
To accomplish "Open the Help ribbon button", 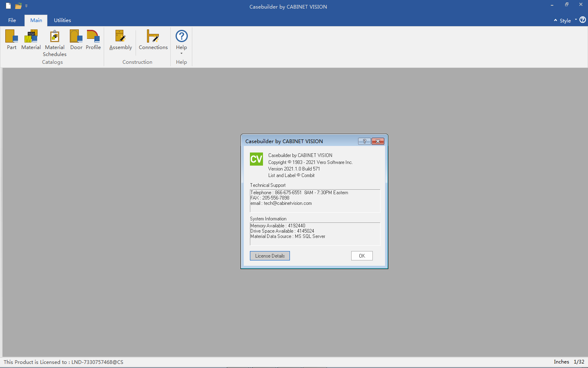I will click(181, 42).
